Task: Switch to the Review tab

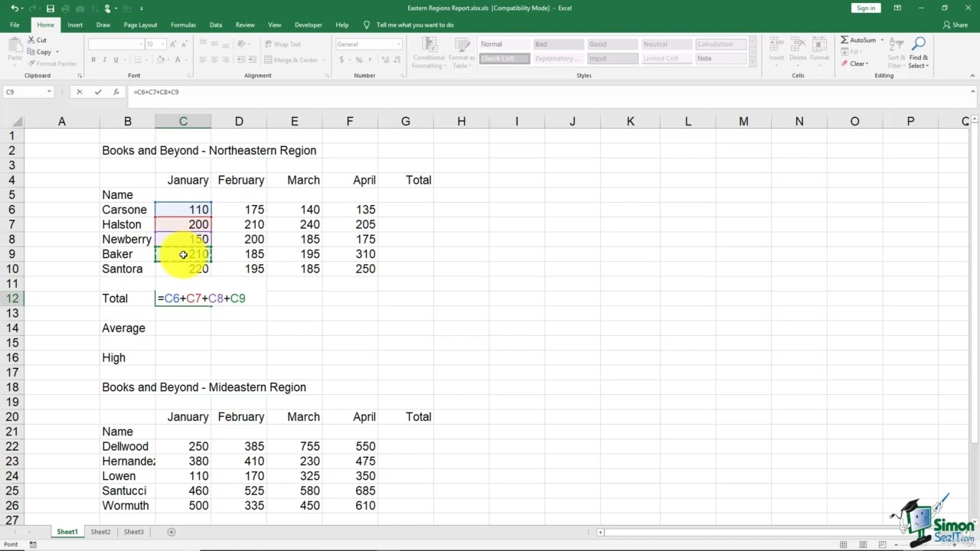Action: [245, 24]
